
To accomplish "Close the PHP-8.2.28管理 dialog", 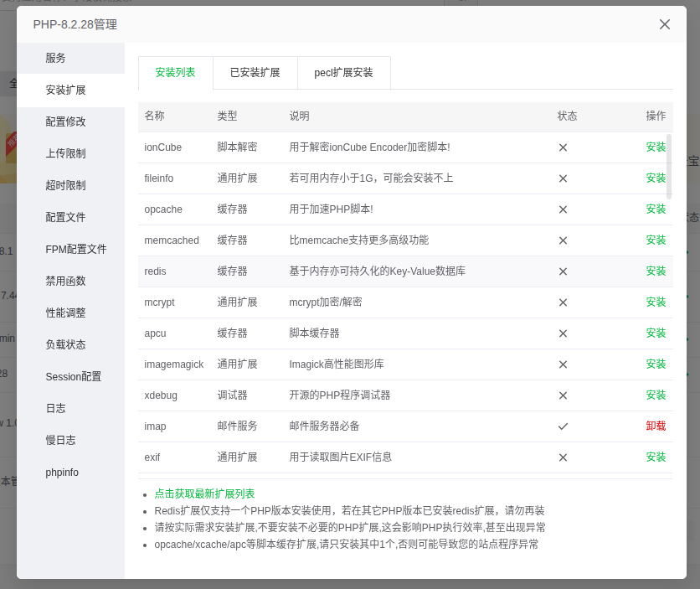I will 665,24.
